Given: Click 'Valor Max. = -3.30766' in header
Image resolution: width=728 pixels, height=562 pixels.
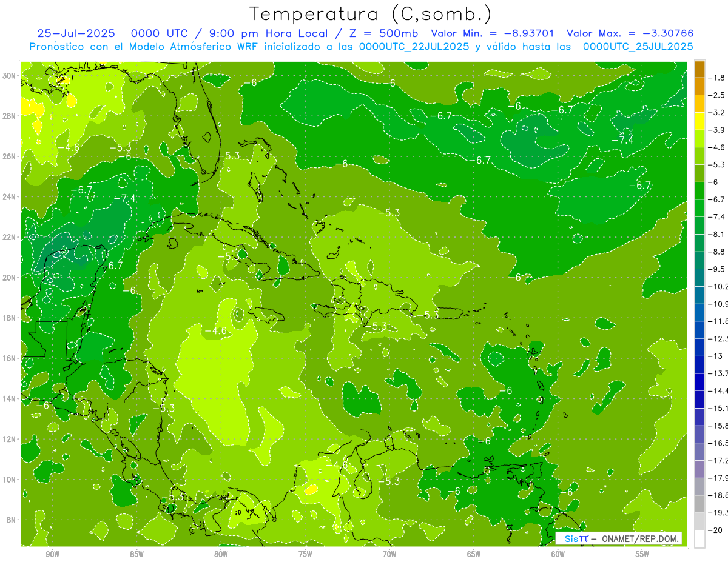Looking at the screenshot, I should point(630,34).
